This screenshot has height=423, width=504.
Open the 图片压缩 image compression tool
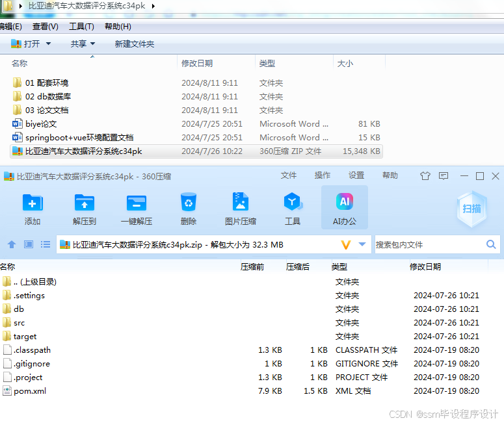(x=241, y=201)
